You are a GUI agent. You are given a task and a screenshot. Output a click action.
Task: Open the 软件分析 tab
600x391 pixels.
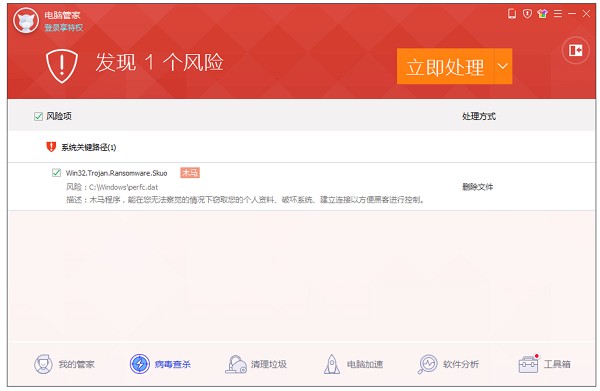point(448,364)
